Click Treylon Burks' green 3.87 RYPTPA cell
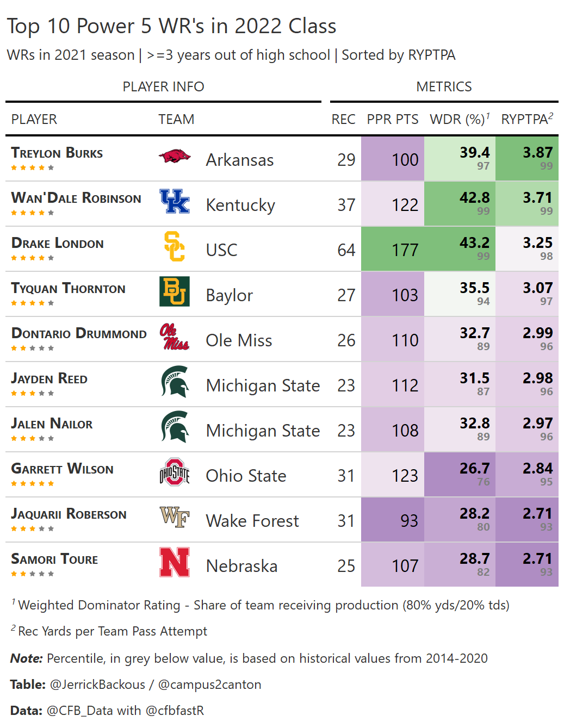This screenshot has height=728, width=564. (527, 159)
